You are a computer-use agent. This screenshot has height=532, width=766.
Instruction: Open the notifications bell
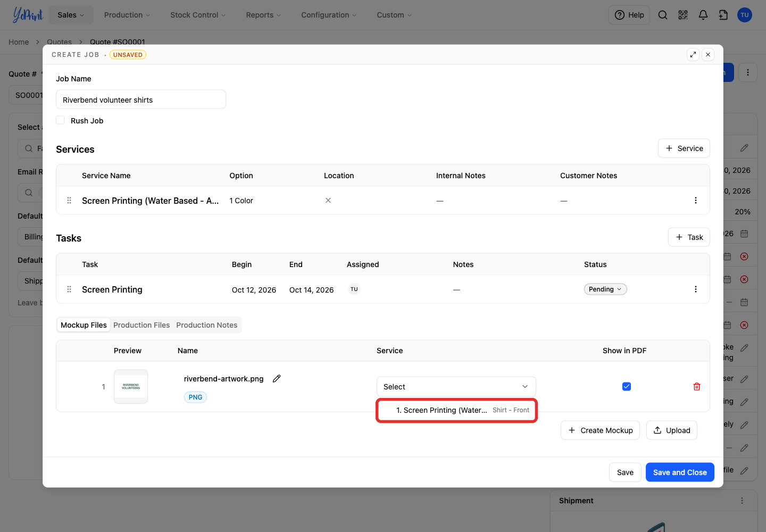(703, 15)
